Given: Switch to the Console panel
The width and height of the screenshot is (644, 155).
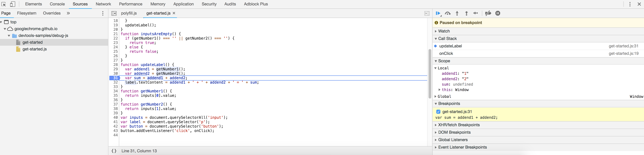Looking at the screenshot, I should (x=57, y=4).
